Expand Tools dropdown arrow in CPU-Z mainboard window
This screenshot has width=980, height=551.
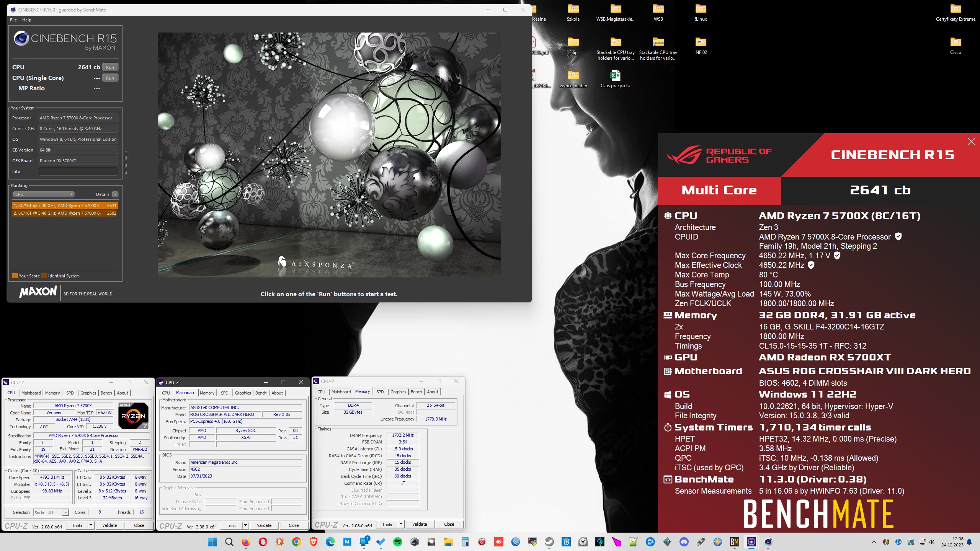point(246,525)
